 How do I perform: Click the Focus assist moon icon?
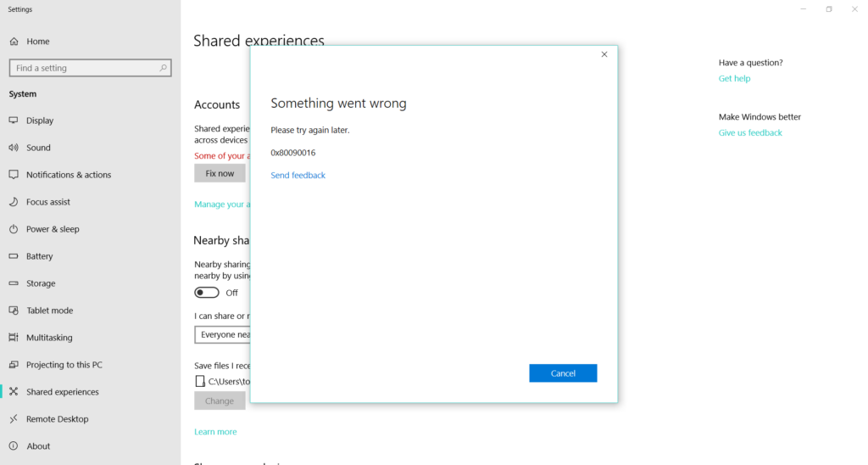[x=14, y=202]
